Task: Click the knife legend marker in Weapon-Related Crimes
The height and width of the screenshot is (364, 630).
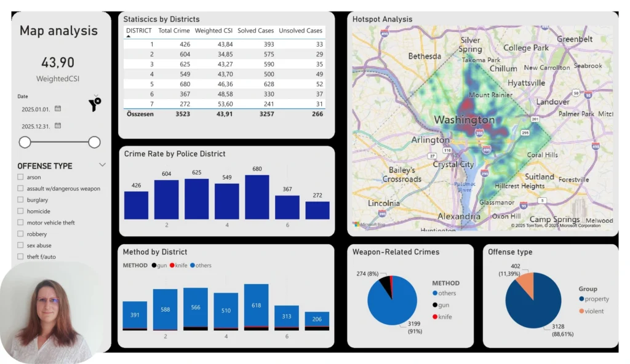Action: (x=436, y=315)
